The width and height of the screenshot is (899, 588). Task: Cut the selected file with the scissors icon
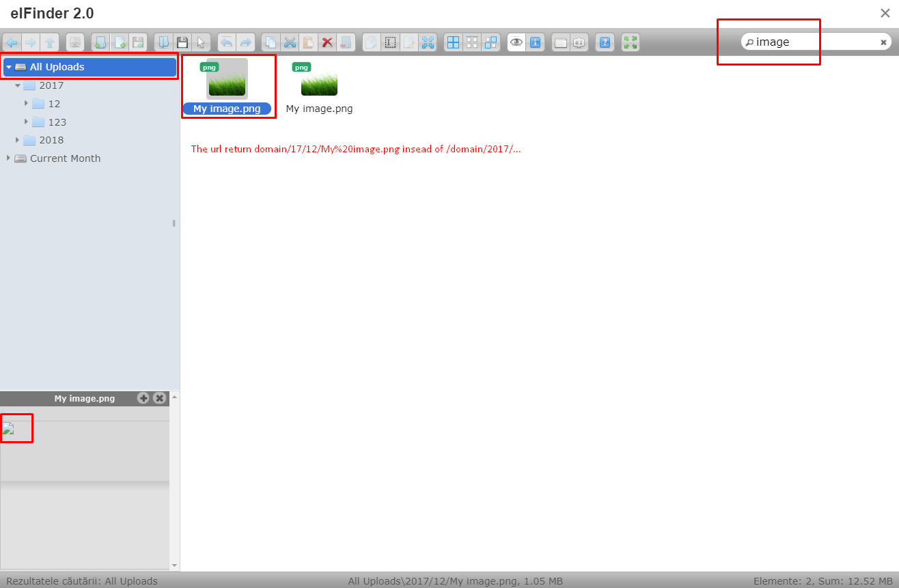[x=289, y=42]
